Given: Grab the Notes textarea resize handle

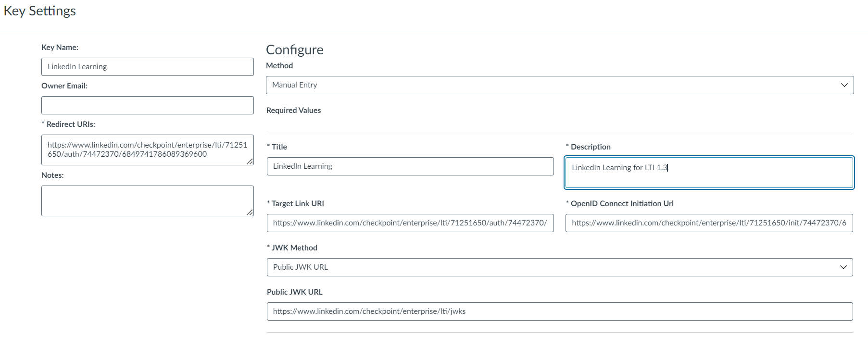Looking at the screenshot, I should [250, 212].
